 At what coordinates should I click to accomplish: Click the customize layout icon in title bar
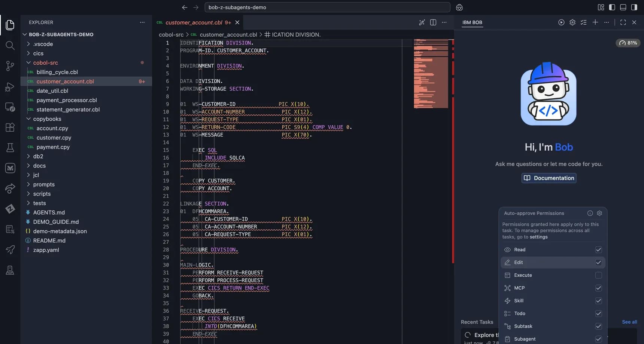click(601, 7)
